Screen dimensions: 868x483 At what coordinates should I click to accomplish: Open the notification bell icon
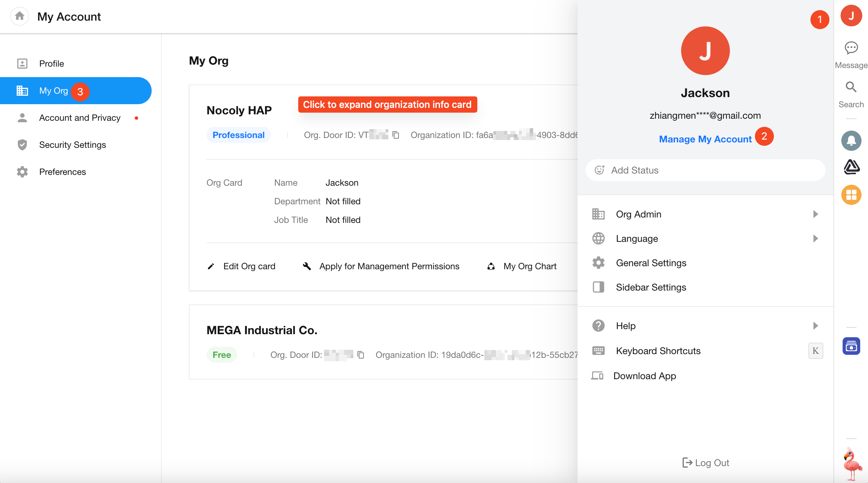click(x=851, y=140)
